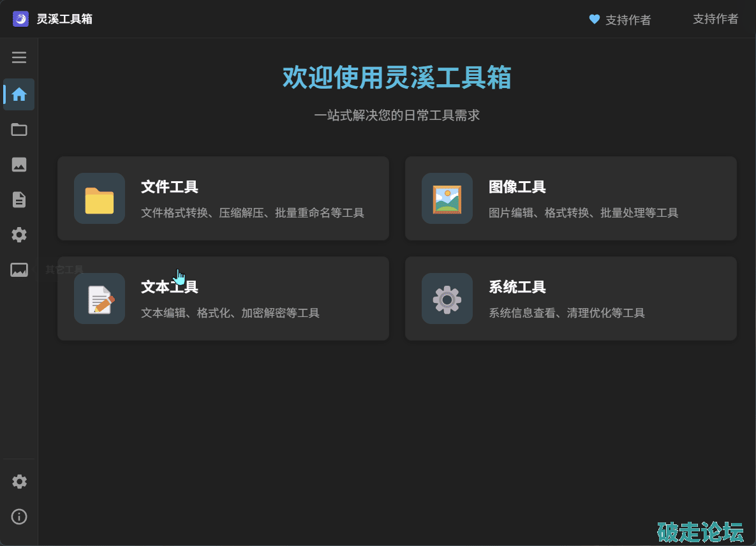Image resolution: width=756 pixels, height=546 pixels.
Task: Open the text document sidebar icon
Action: (19, 200)
